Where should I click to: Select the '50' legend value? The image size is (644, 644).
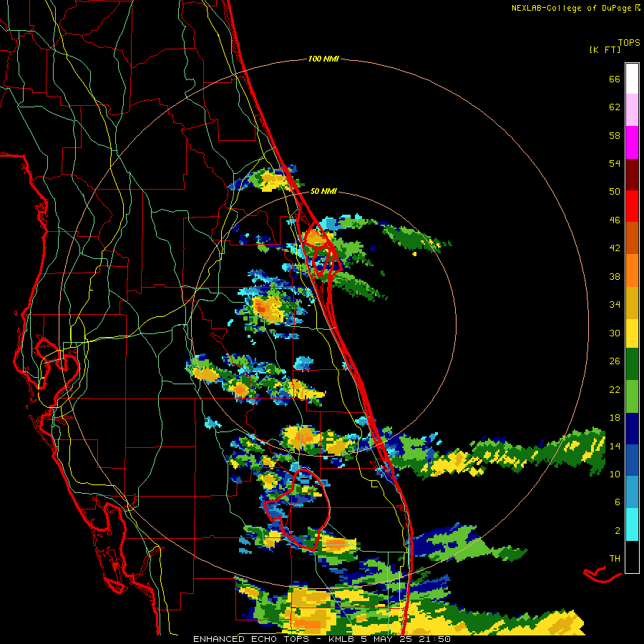(615, 192)
